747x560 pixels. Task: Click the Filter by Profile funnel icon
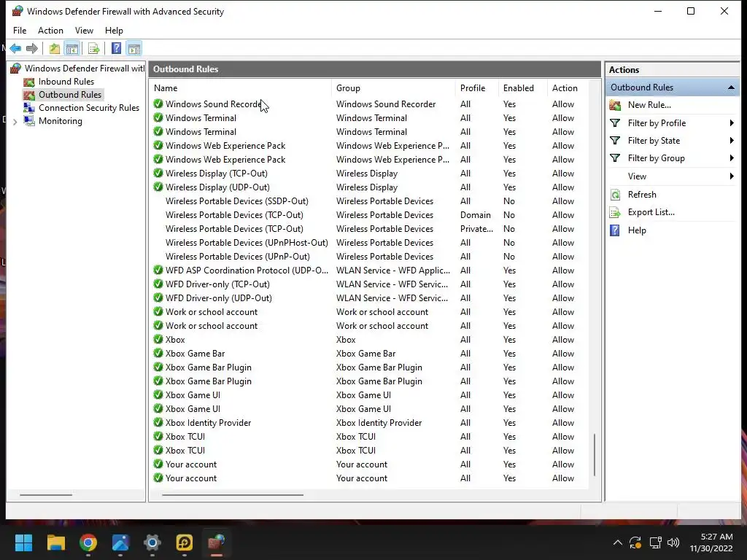pos(615,122)
